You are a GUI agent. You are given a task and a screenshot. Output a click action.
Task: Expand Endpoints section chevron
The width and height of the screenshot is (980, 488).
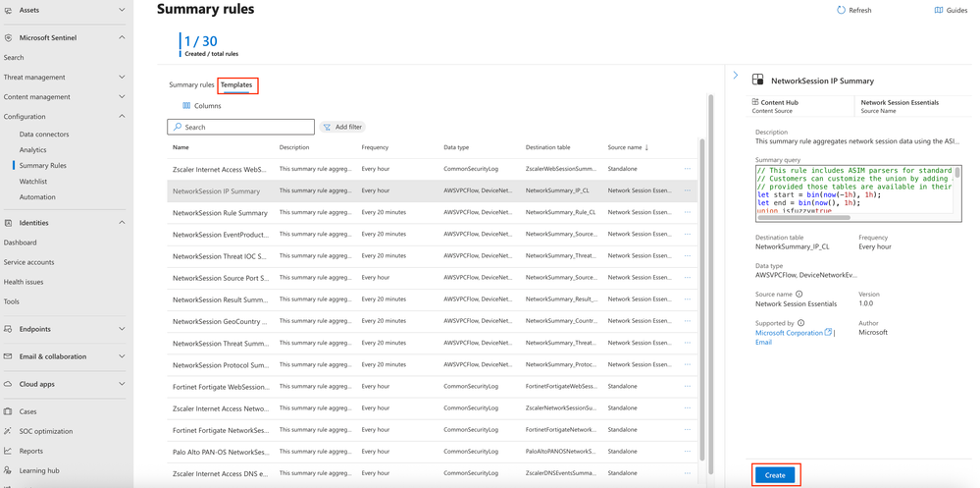pos(122,329)
